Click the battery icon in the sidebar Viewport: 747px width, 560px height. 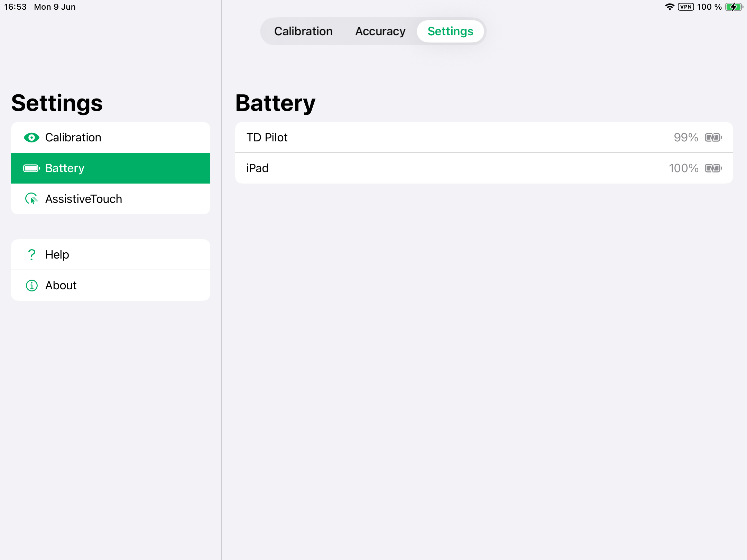pos(31,168)
